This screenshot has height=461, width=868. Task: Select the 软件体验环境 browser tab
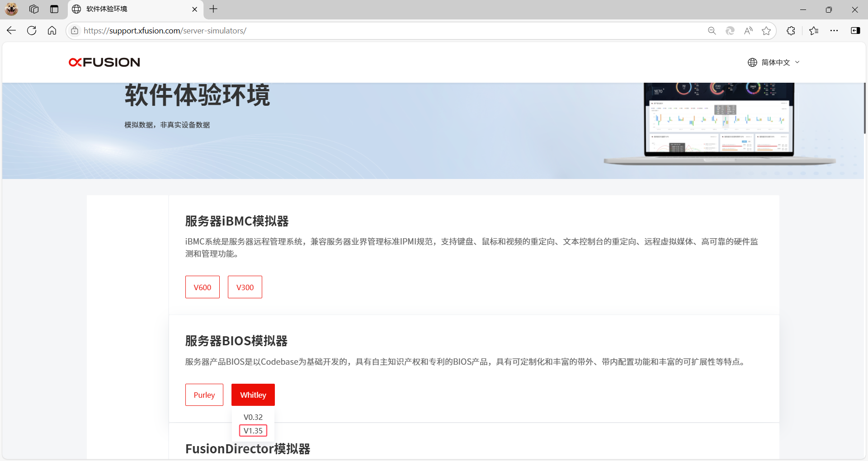coord(136,9)
